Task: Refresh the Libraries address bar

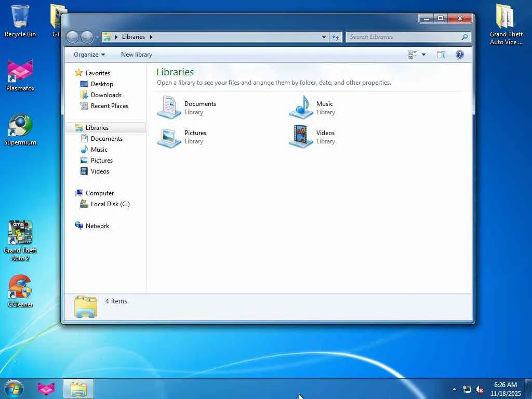Action: pyautogui.click(x=336, y=37)
